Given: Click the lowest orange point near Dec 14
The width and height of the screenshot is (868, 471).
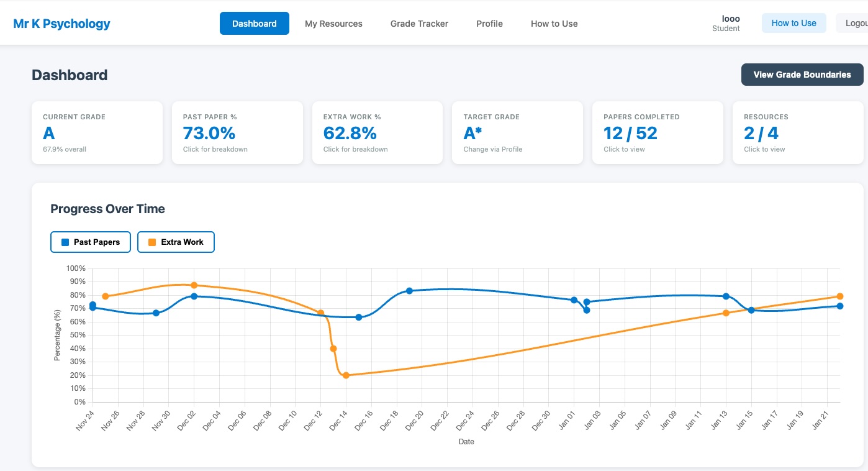Looking at the screenshot, I should pos(346,375).
